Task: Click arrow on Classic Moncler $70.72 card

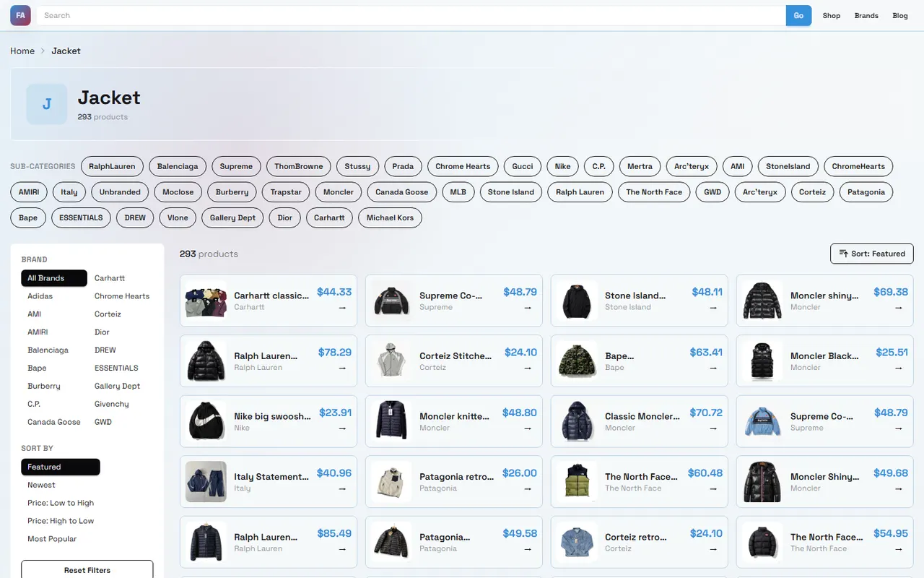Action: 713,428
